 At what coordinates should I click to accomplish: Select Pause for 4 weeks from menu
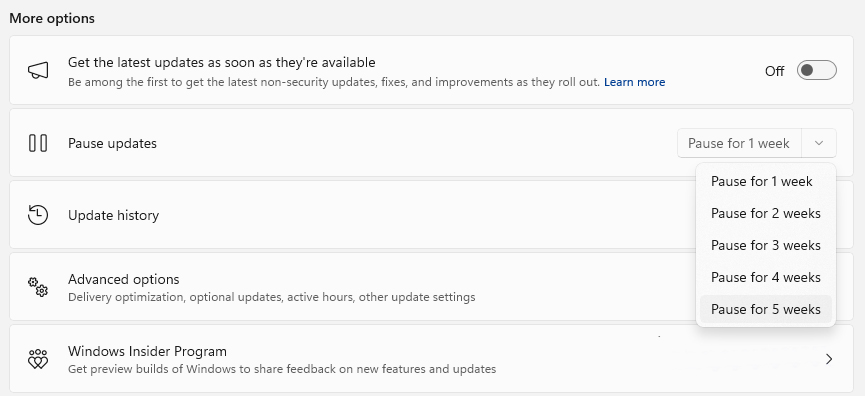click(766, 277)
